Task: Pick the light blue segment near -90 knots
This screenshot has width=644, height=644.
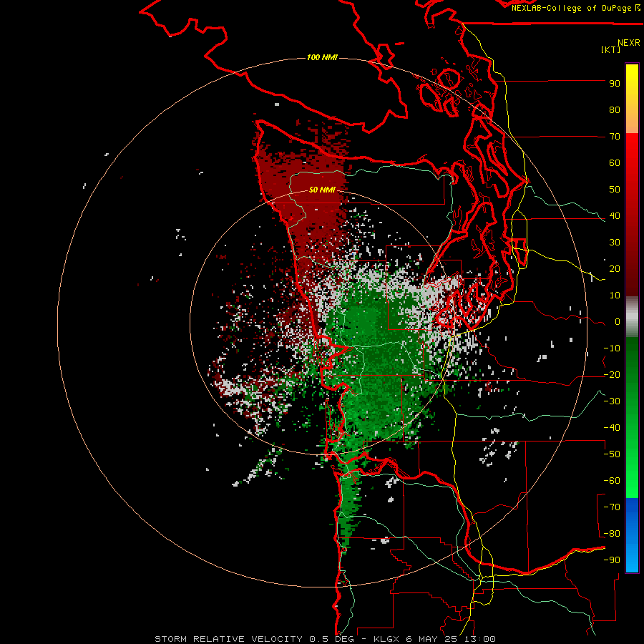Action: pos(632,559)
